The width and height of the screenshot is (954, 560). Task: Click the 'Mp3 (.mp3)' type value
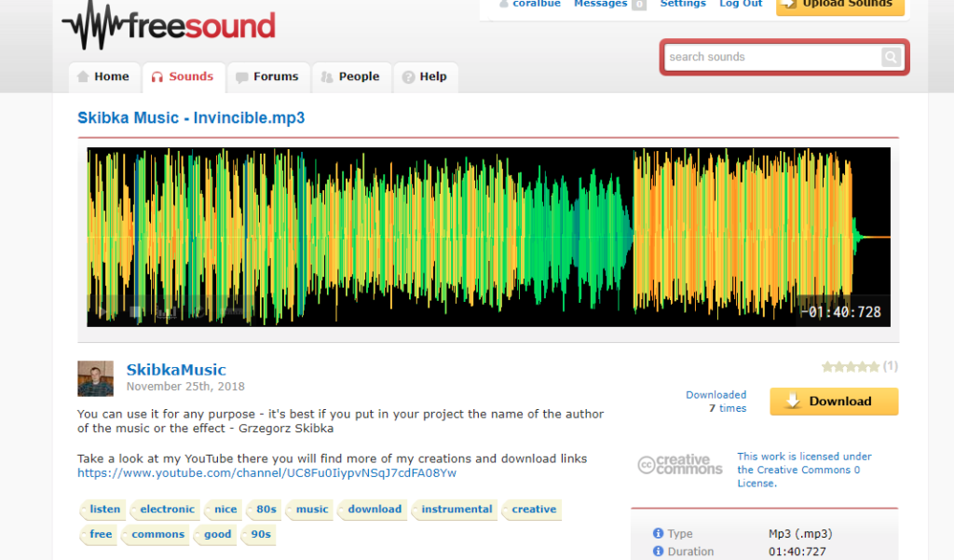(800, 534)
